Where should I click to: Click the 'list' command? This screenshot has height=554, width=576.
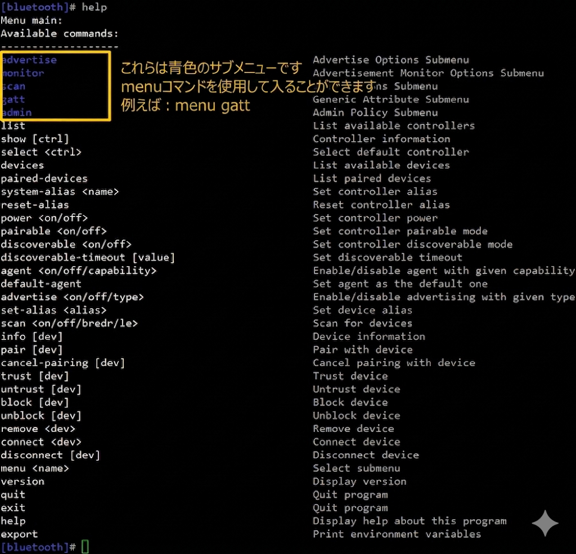(x=13, y=126)
